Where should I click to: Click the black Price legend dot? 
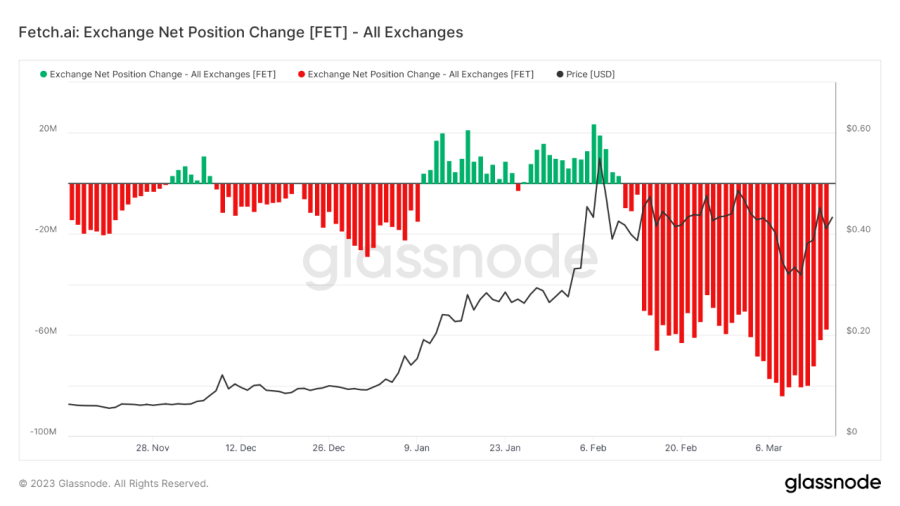point(560,75)
